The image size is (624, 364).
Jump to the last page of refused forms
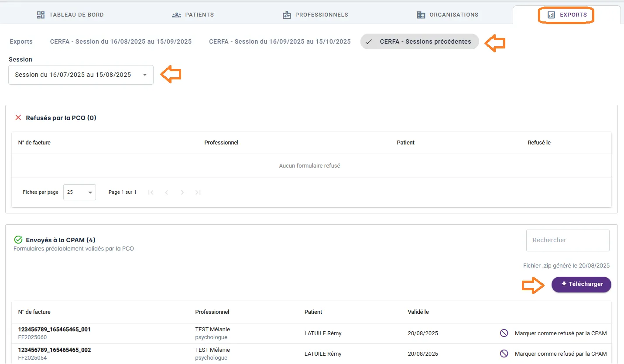click(198, 192)
